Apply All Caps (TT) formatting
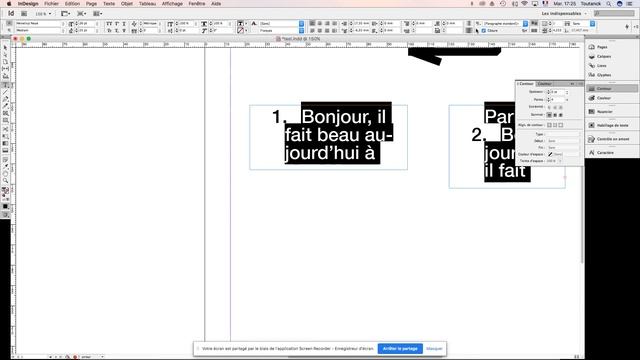This screenshot has height=360, width=640. click(x=109, y=24)
